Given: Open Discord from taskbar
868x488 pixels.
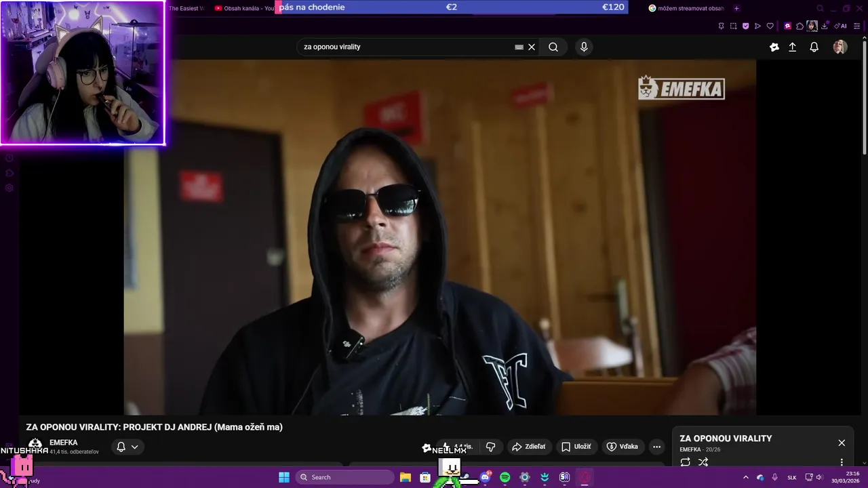Looking at the screenshot, I should tap(485, 477).
